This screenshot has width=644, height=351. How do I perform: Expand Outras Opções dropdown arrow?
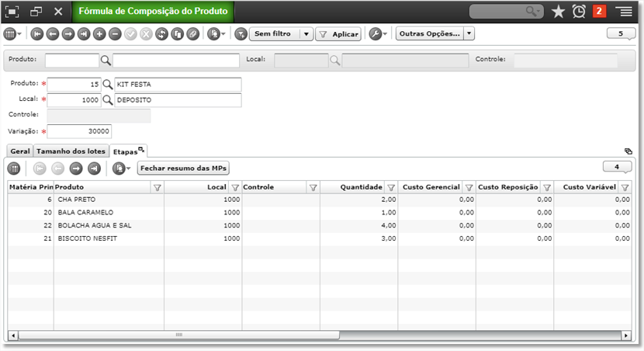[469, 33]
